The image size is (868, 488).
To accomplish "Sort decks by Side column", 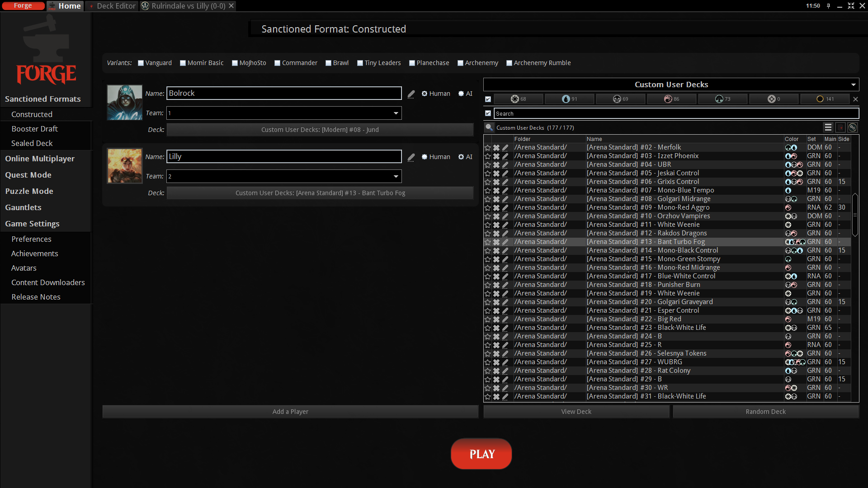I will click(x=844, y=139).
